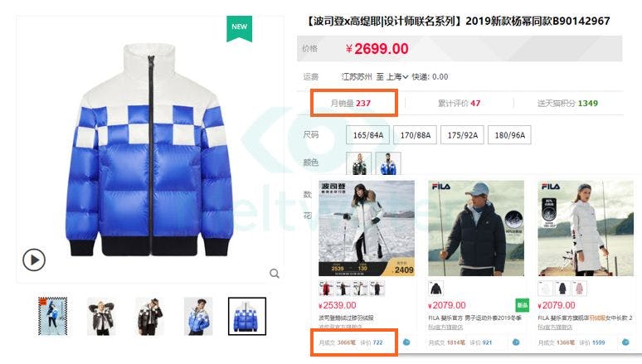Open the 累计评价 47 reviews tab
The image size is (642, 364).
coord(459,103)
